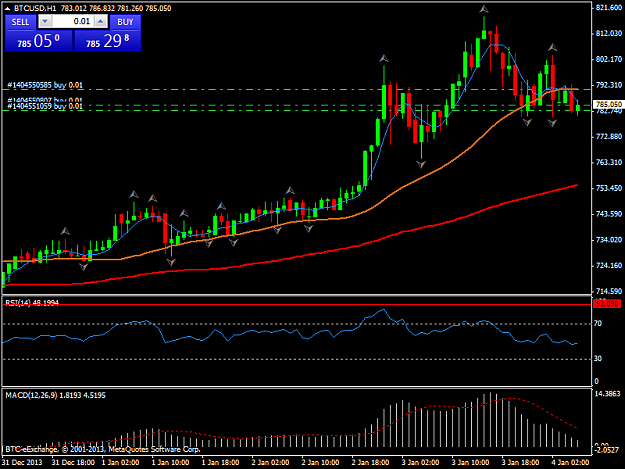Click the 753.450 price axis label
625x469 pixels.
(x=609, y=188)
